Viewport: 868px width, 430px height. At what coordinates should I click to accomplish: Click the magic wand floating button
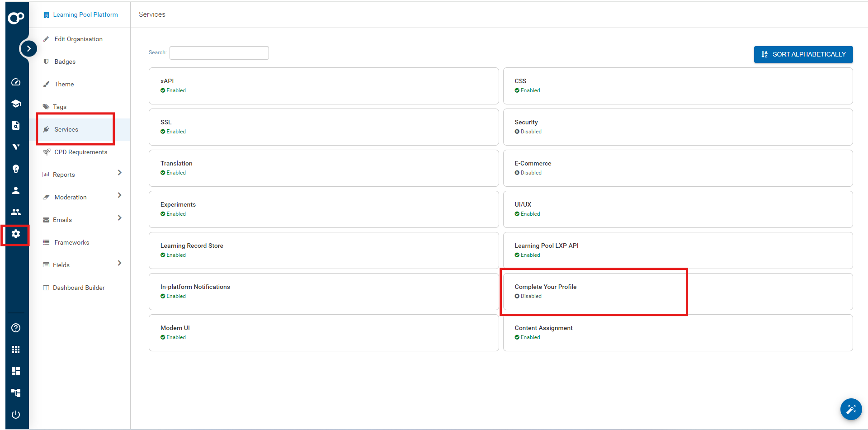click(x=851, y=409)
